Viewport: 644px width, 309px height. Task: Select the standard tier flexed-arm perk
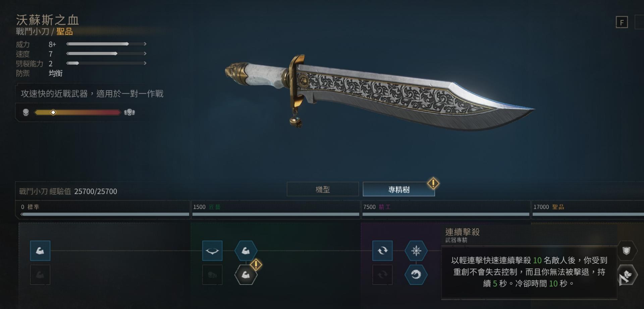click(40, 251)
